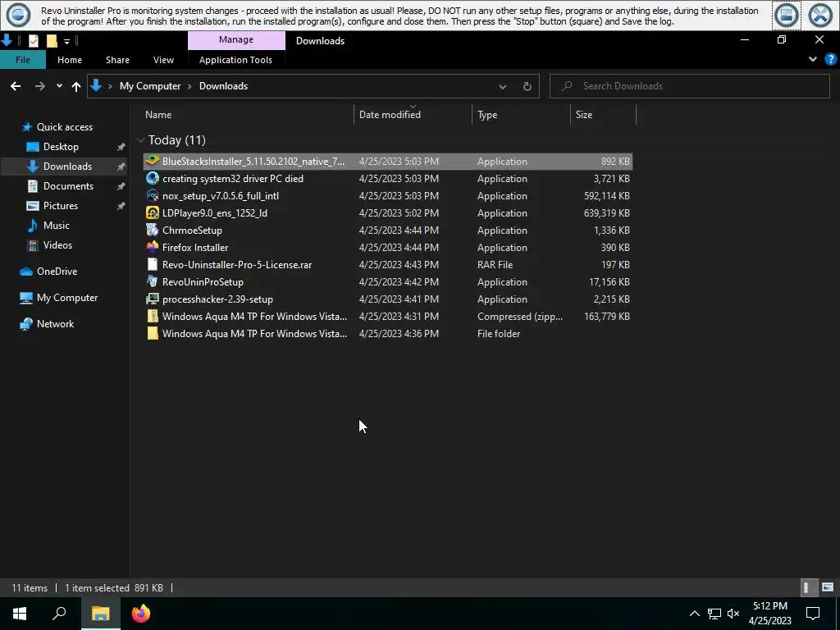Click My Computer in the address breadcrumb

pyautogui.click(x=150, y=85)
